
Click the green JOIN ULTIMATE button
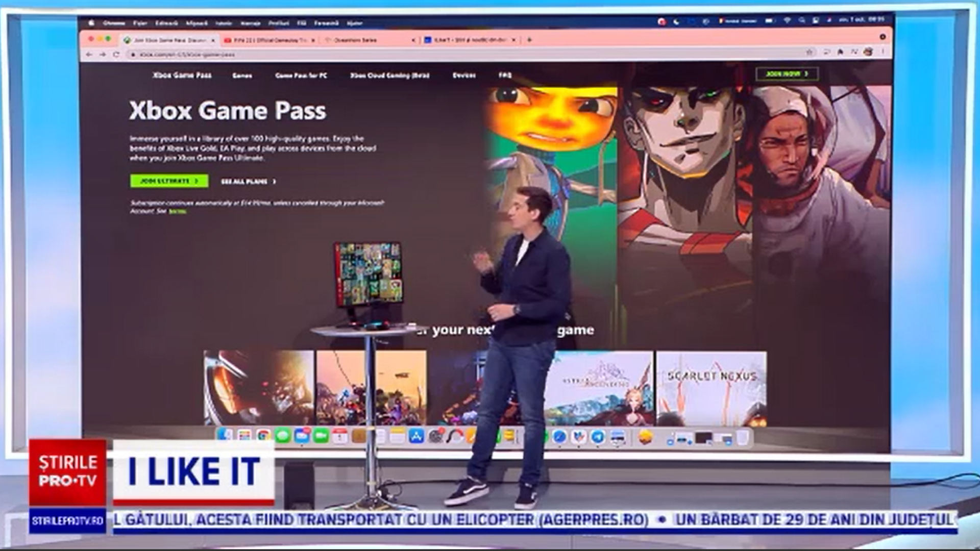tap(169, 181)
